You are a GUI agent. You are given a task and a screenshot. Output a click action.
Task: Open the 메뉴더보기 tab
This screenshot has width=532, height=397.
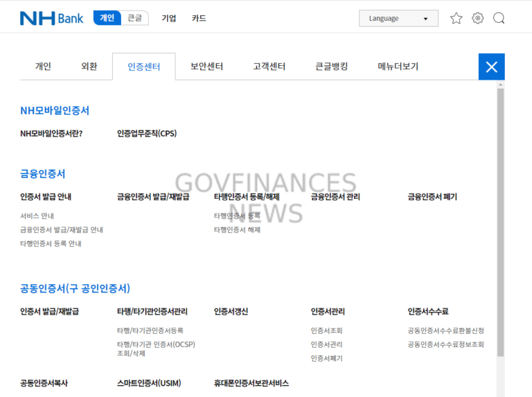pos(398,67)
